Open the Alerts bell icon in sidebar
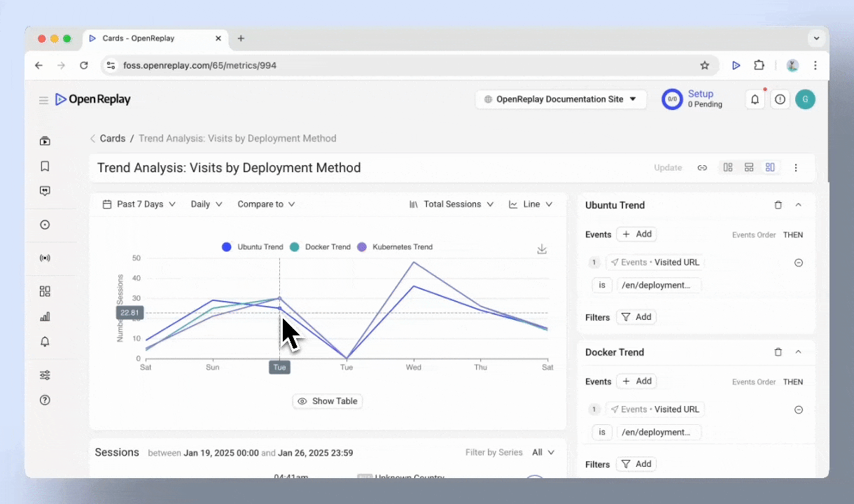854x504 pixels. click(x=45, y=342)
